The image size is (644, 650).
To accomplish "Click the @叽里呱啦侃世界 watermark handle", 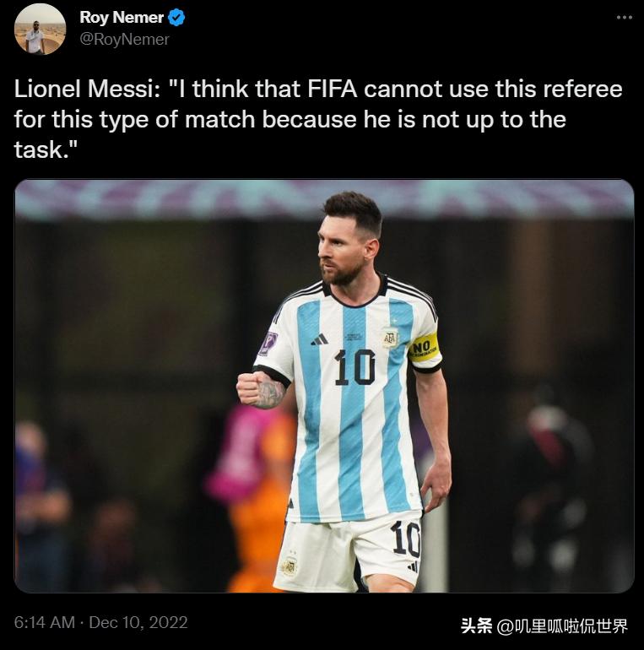I will (562, 626).
